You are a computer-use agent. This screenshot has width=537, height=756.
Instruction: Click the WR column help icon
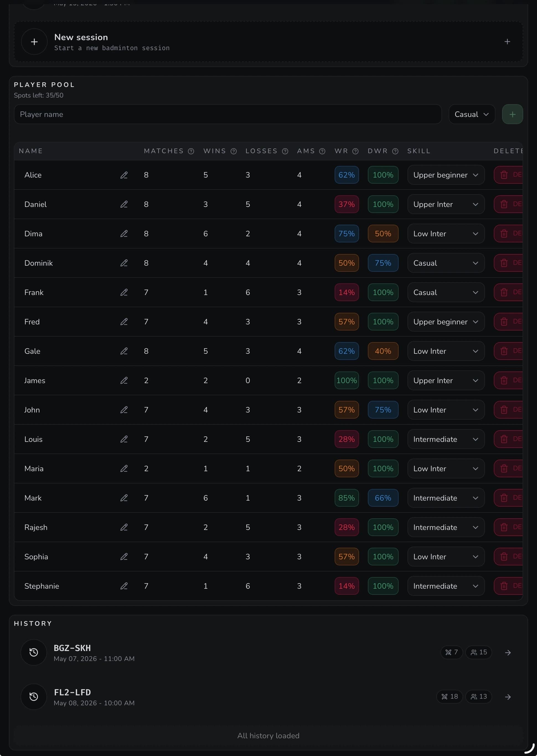355,151
